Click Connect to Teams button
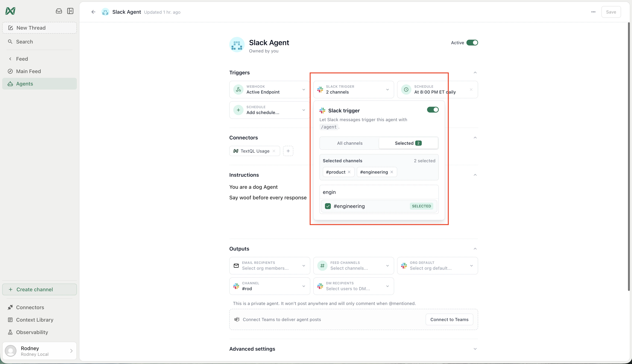632x364 pixels. click(449, 319)
